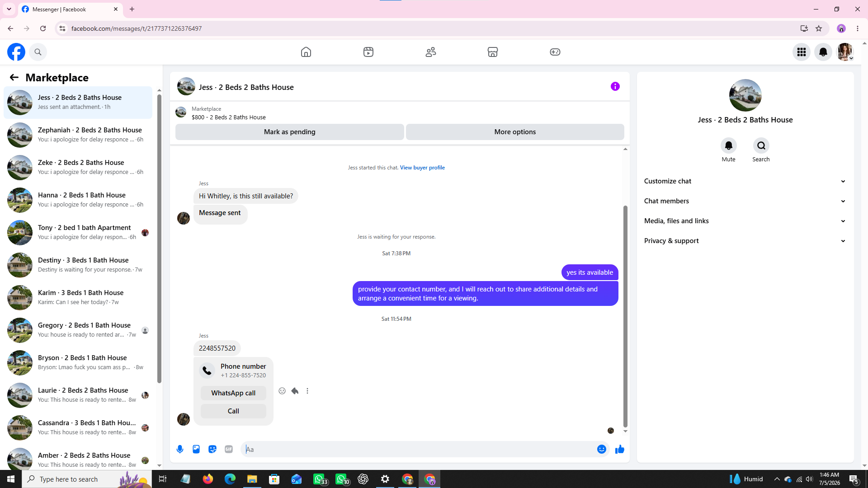Click the conversation messages scrollbar
The height and width of the screenshot is (488, 868).
[x=625, y=316]
